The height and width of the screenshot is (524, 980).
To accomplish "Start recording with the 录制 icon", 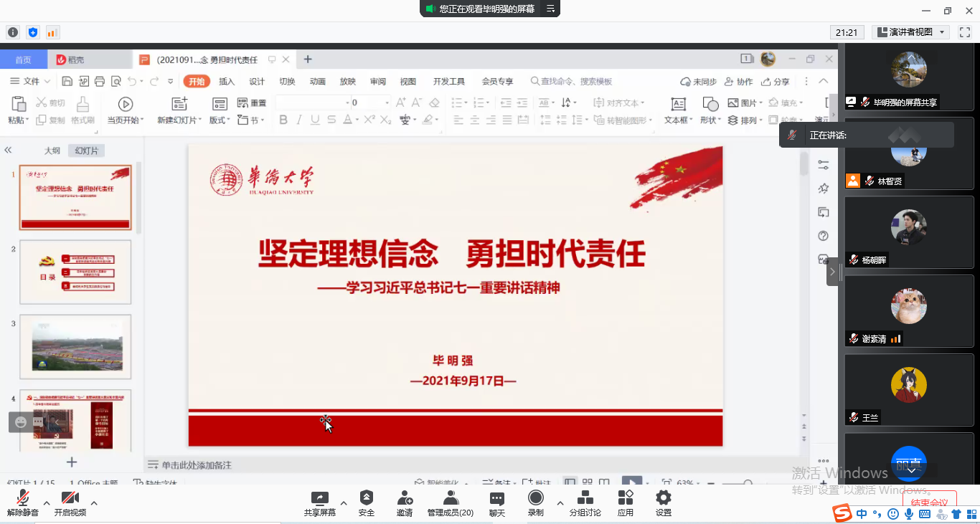I will tap(535, 503).
